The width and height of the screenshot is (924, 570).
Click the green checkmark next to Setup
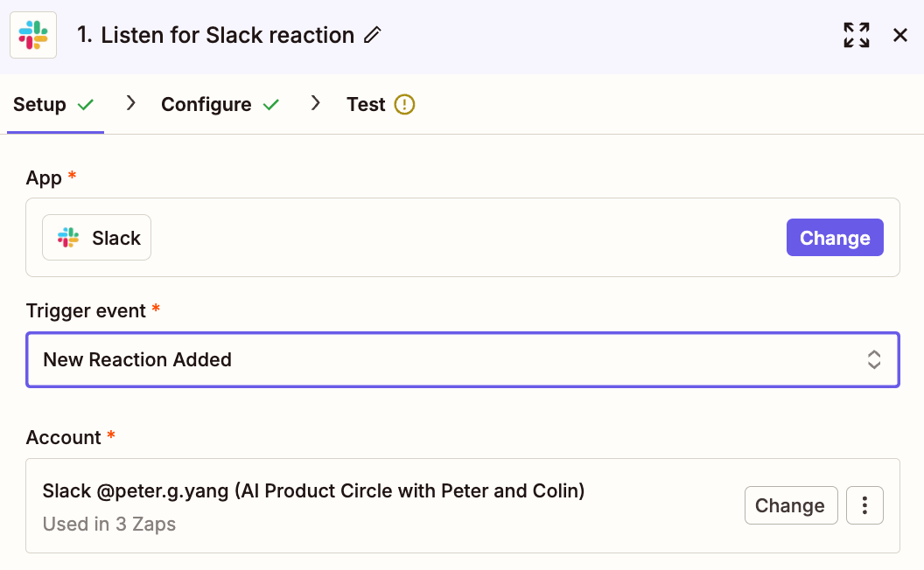(85, 105)
